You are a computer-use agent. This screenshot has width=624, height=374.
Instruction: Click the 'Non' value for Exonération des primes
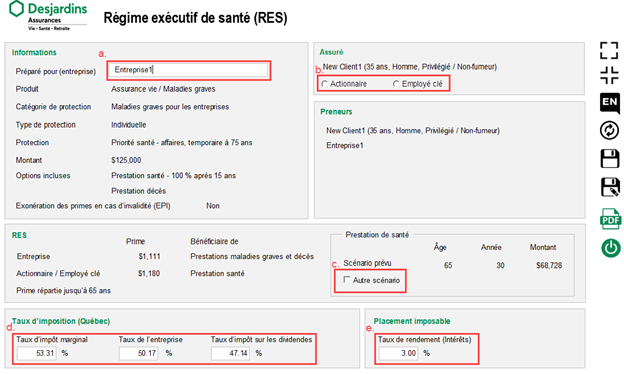coord(213,206)
